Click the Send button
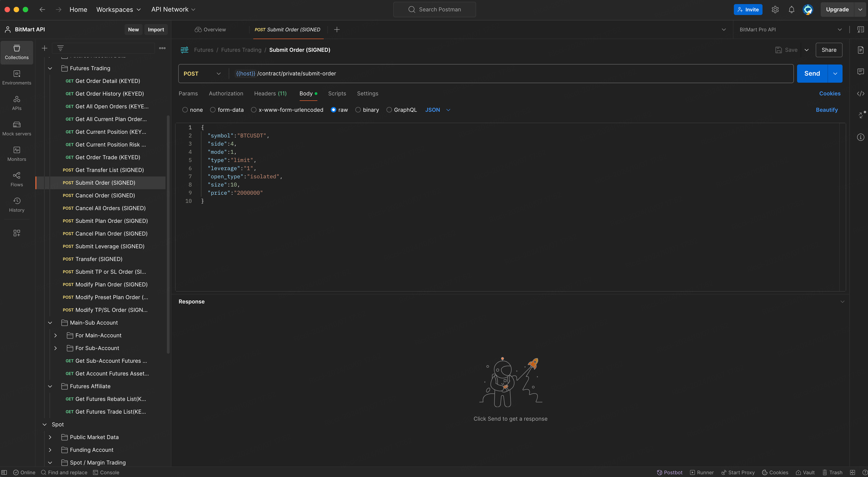Image resolution: width=868 pixels, height=477 pixels. click(x=812, y=73)
